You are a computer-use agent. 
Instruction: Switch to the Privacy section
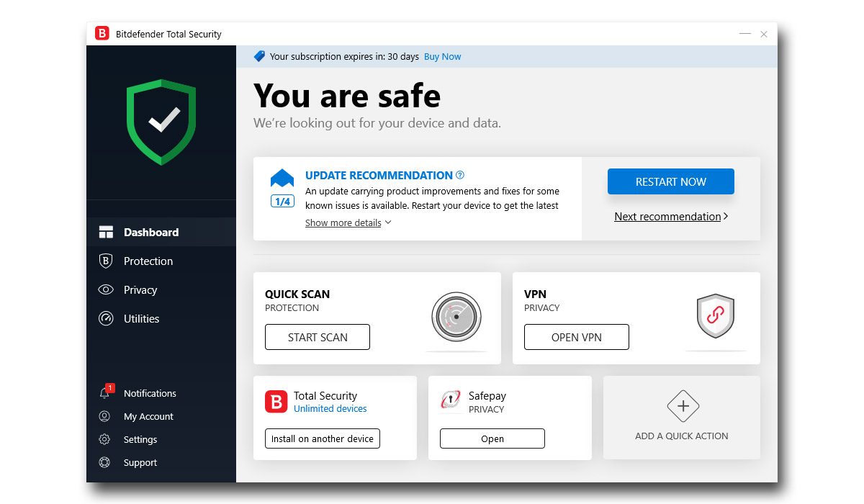[140, 290]
